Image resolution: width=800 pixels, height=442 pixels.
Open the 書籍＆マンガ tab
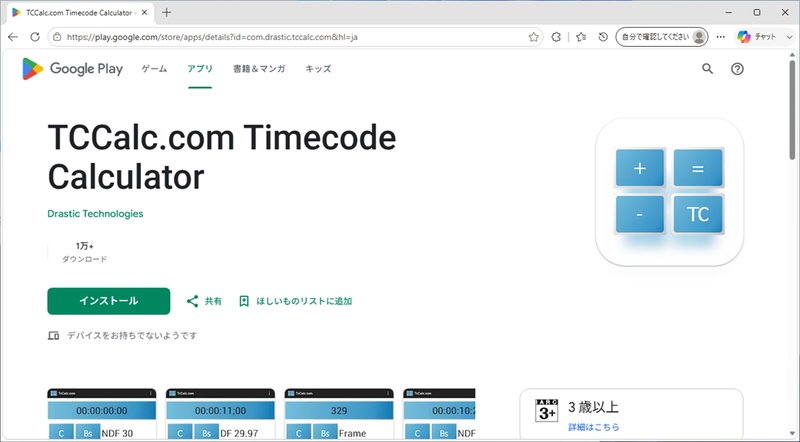tap(259, 68)
